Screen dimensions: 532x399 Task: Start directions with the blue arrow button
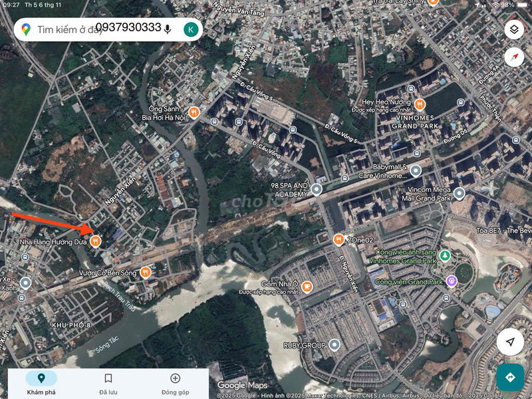tap(510, 377)
